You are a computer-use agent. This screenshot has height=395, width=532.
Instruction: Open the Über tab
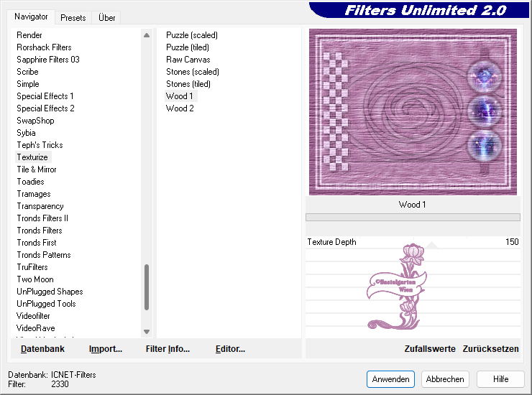coord(107,17)
